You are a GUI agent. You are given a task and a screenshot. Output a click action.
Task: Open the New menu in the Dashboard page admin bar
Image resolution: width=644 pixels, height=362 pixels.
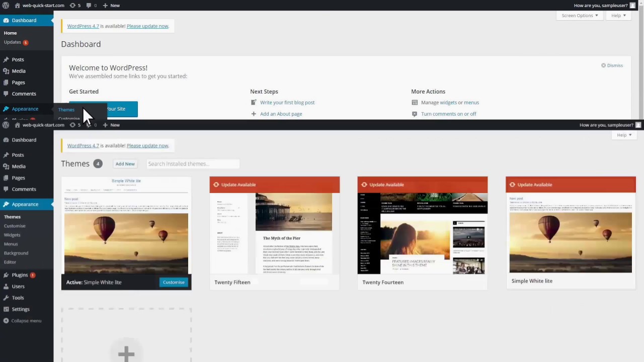[x=111, y=6]
